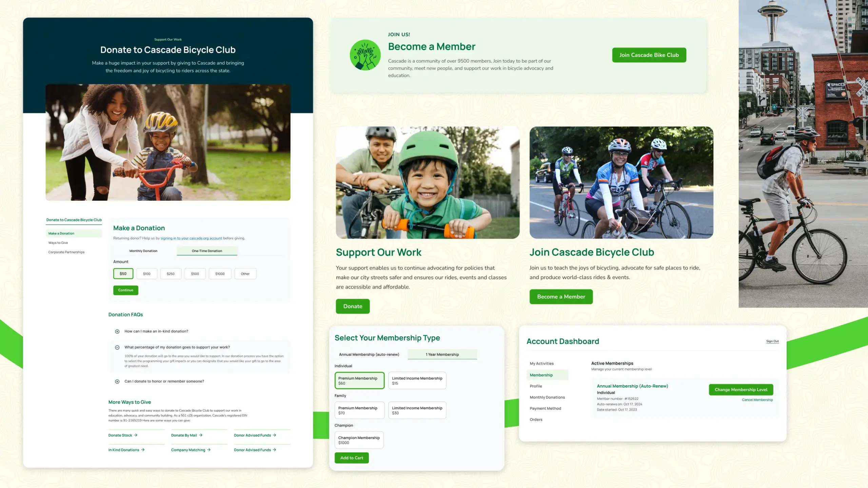
Task: Click Become a Member button
Action: coord(561,296)
